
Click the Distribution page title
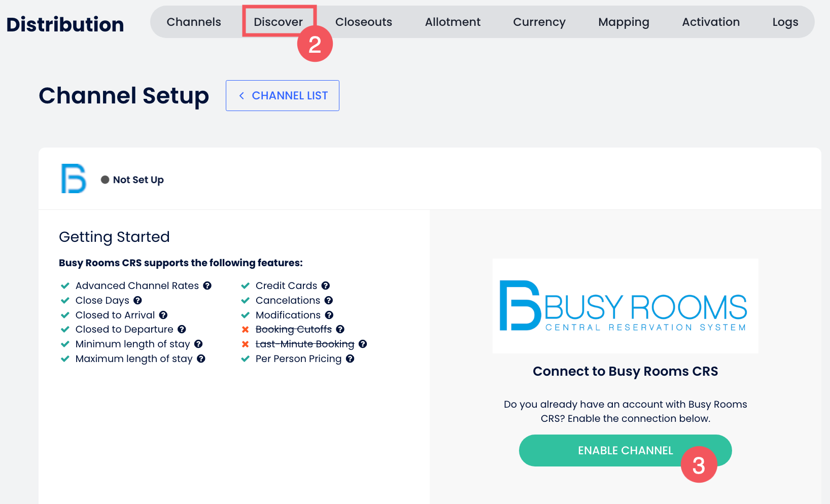click(65, 24)
